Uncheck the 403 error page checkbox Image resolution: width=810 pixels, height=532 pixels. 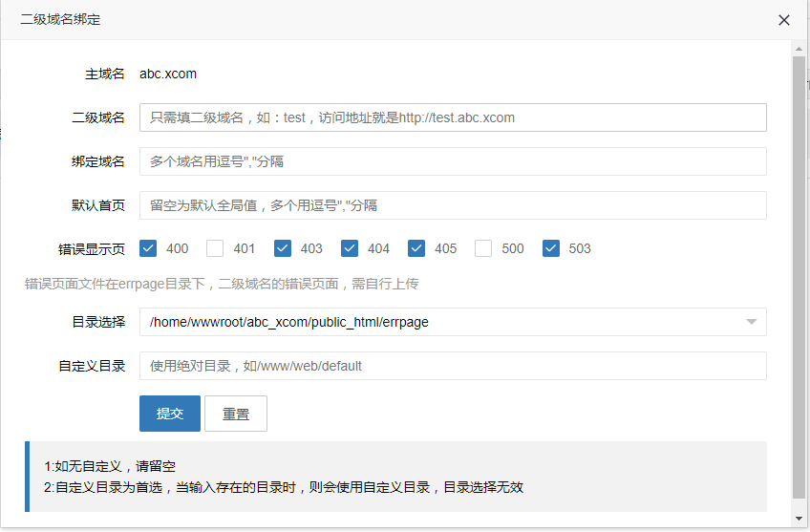click(283, 248)
